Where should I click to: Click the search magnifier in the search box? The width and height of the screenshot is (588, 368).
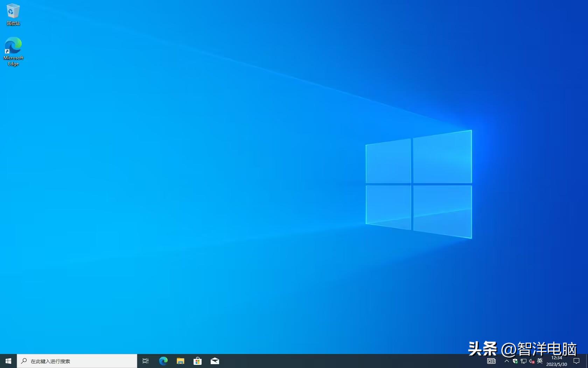pos(23,361)
